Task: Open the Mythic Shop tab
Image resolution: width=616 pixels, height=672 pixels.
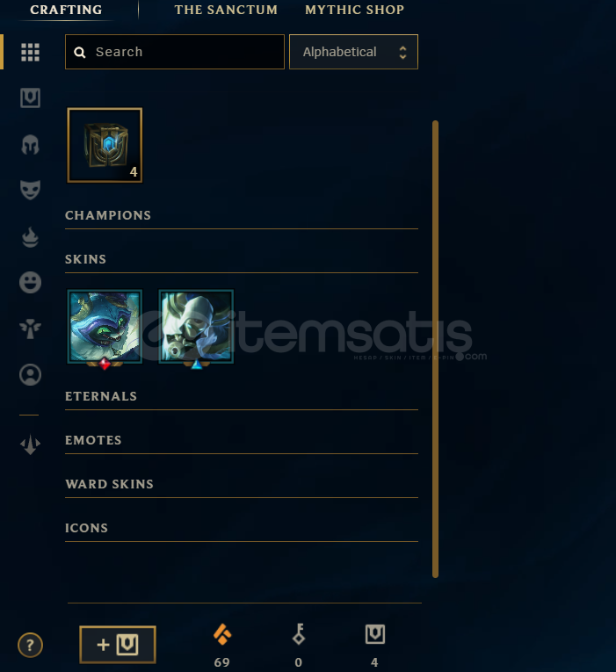Action: pyautogui.click(x=354, y=10)
